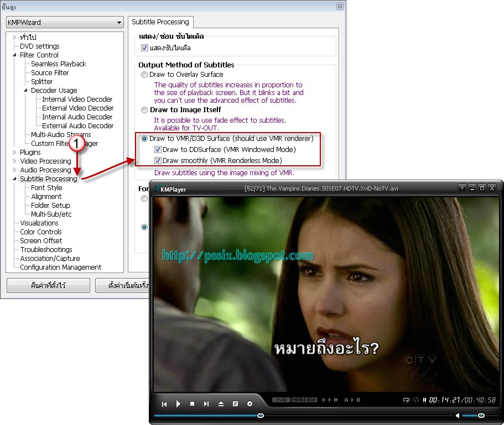Skip to the next track in KMPlayer
Image resolution: width=504 pixels, height=425 pixels.
point(206,404)
